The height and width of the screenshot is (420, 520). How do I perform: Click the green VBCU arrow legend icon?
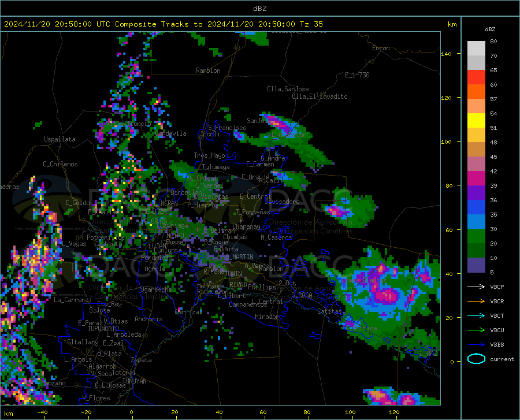[x=476, y=330]
